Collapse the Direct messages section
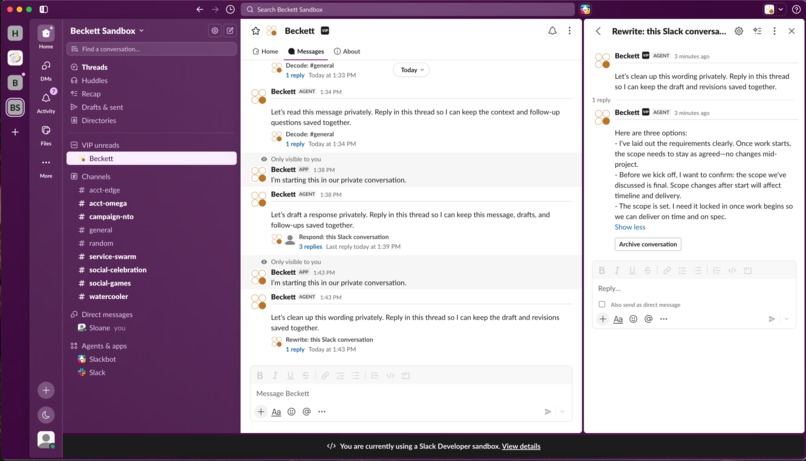The width and height of the screenshot is (806, 461). (x=74, y=315)
